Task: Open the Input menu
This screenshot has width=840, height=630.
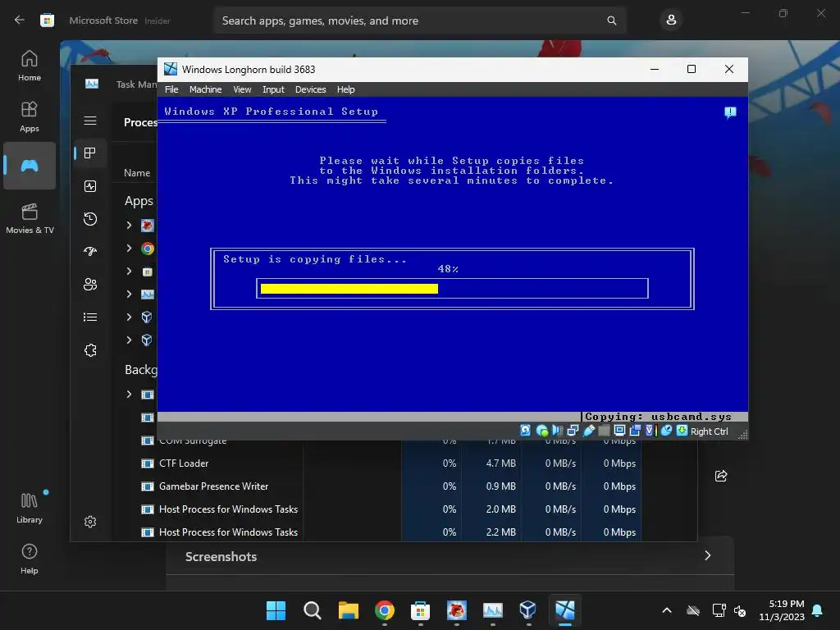Action: click(x=273, y=89)
